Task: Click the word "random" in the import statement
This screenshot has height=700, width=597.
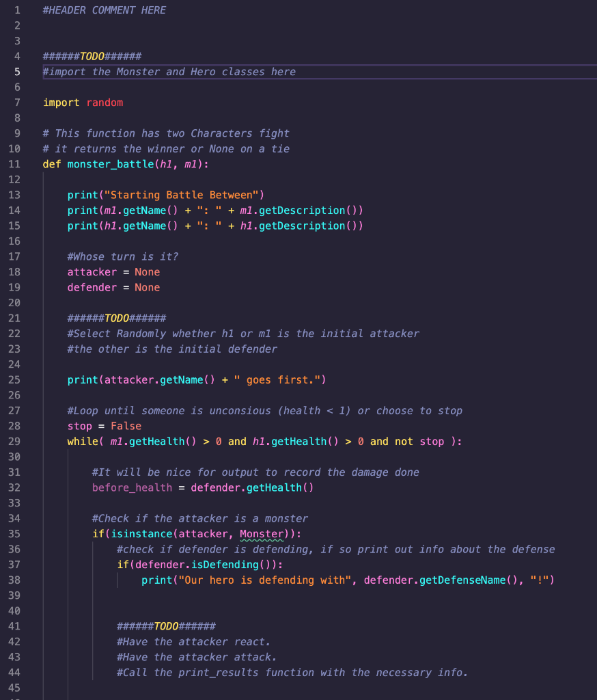Action: click(105, 103)
